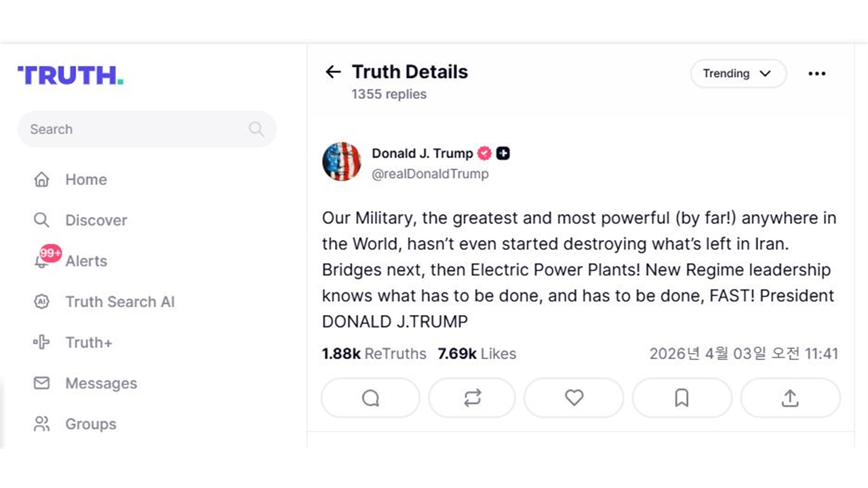Click the share upload icon

click(790, 398)
